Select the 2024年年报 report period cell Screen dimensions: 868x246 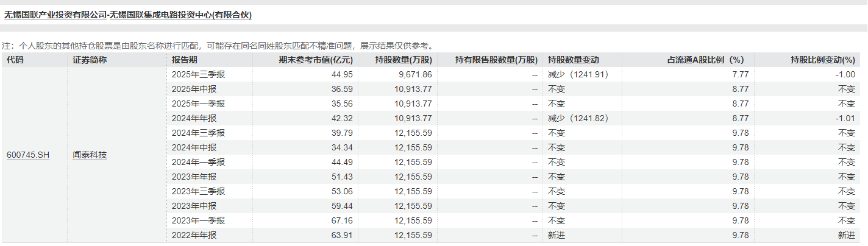(x=194, y=118)
